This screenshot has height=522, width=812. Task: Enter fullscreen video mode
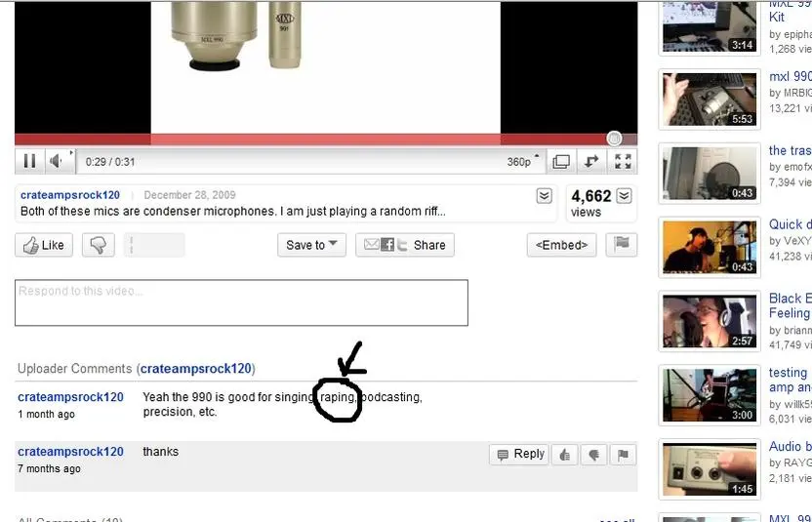coord(623,161)
